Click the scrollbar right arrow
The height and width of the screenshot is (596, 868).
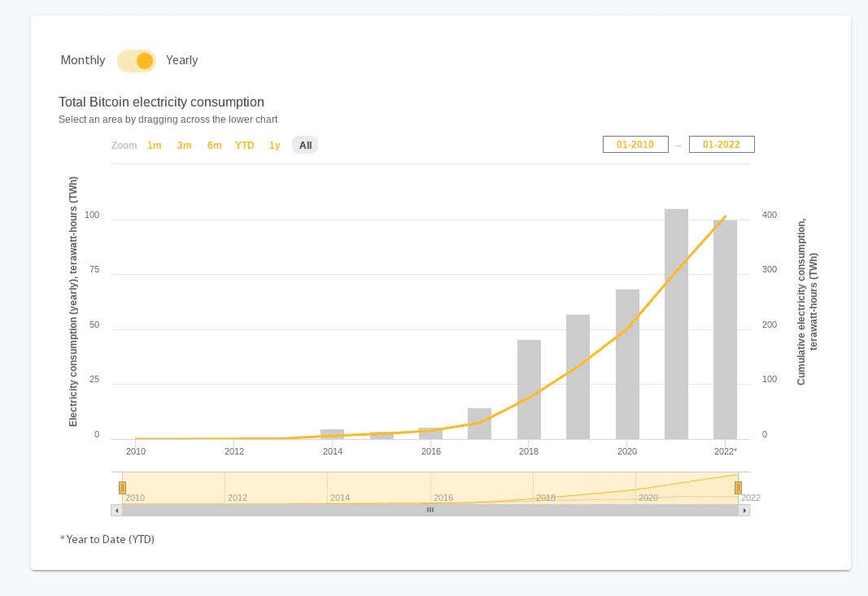click(x=744, y=511)
